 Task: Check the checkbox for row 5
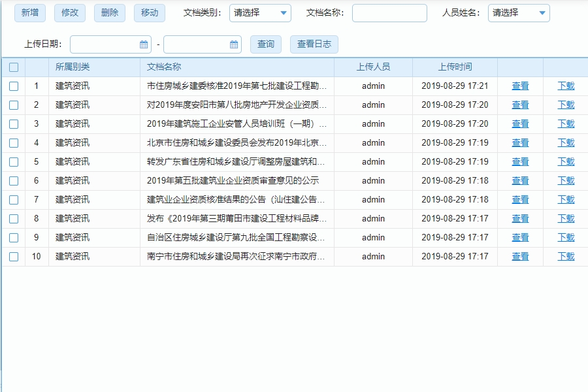pyautogui.click(x=13, y=161)
